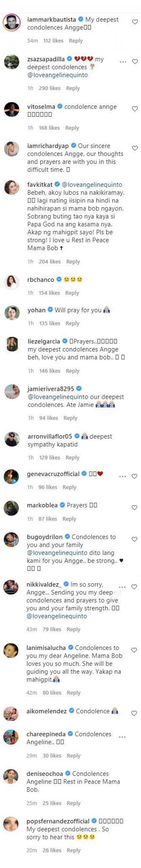Tap the heart on vitoselma's comment
Screen dimensions: 141x868
pos(135,109)
